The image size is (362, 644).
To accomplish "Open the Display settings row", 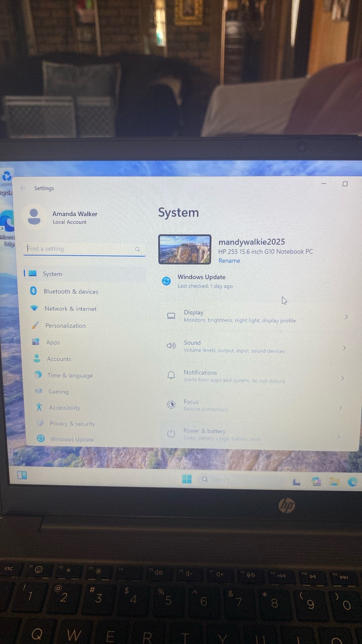I will (256, 316).
